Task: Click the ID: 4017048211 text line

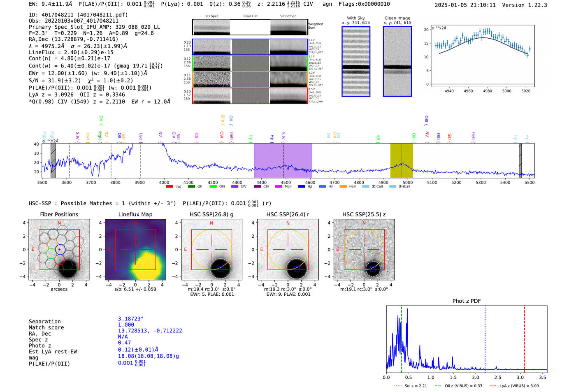Action: pos(78,15)
